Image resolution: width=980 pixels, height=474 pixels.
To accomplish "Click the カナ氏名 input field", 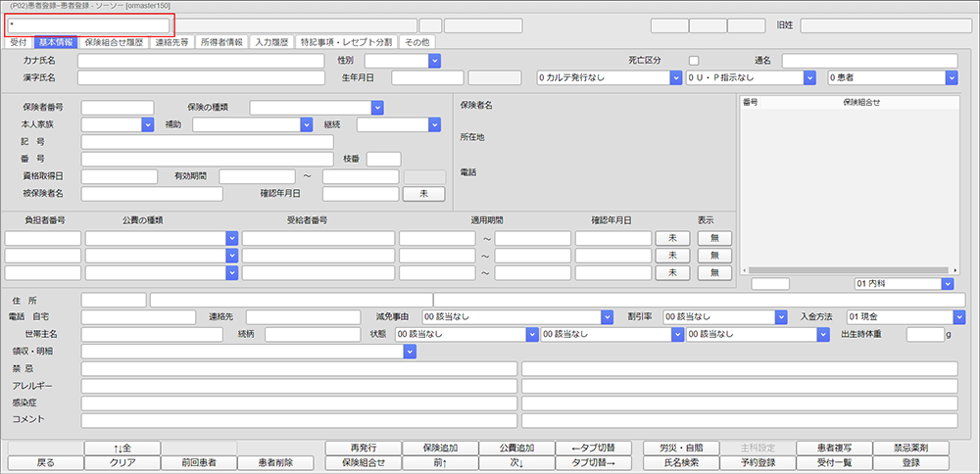I will [x=200, y=61].
